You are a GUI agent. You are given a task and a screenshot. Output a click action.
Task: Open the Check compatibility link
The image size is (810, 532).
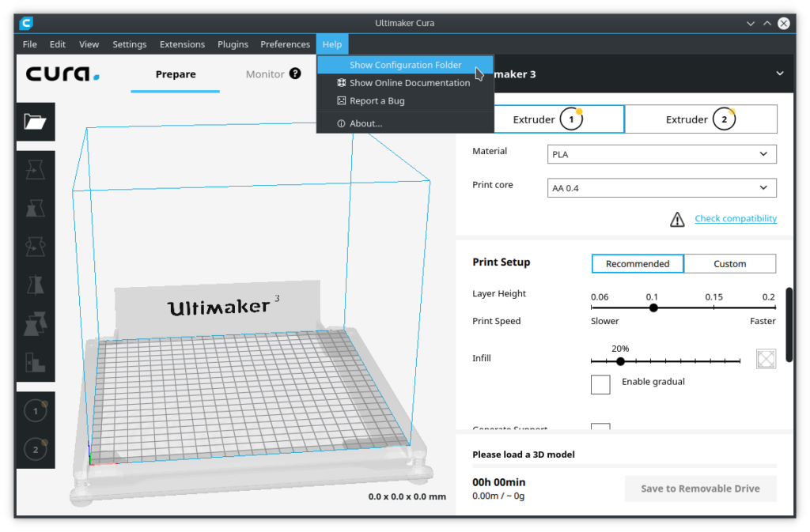[x=736, y=219]
